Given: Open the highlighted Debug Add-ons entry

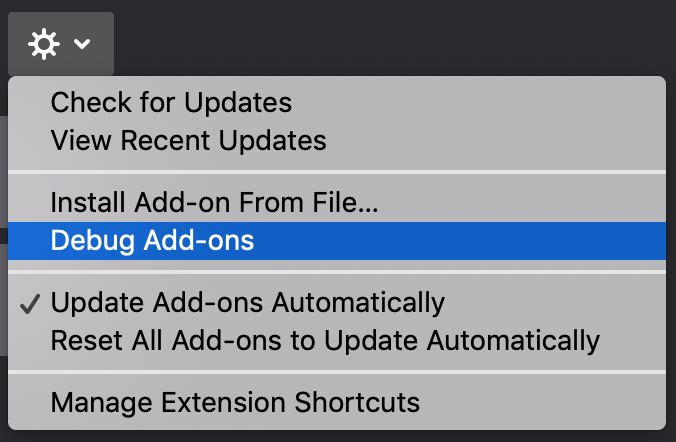Looking at the screenshot, I should click(337, 241).
